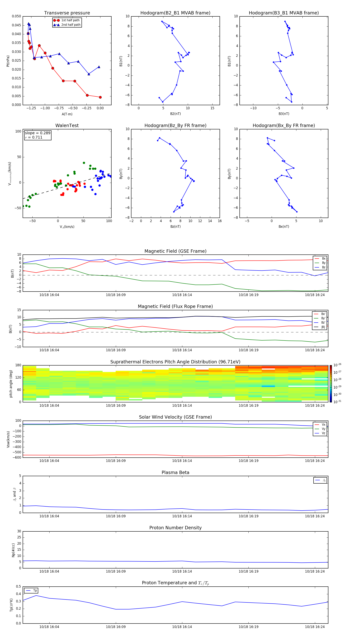Click the 'A(T·m)' x-axis label
This screenshot has height=644, width=351.
(x=67, y=114)
